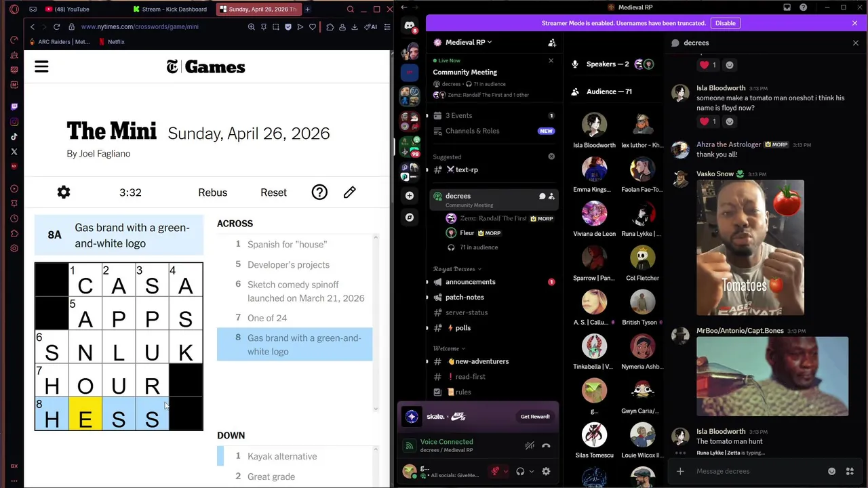The image size is (868, 488).
Task: Click the K cell in crossword grid
Action: pos(186,347)
